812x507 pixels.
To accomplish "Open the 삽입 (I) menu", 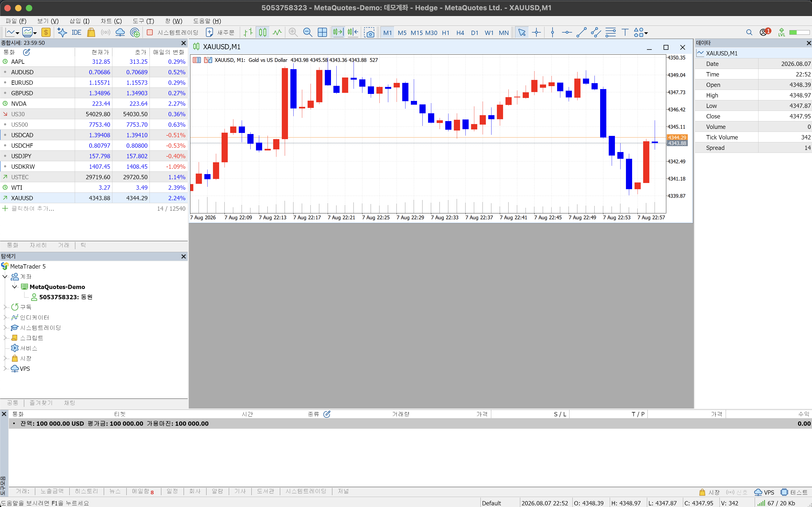I will [79, 21].
